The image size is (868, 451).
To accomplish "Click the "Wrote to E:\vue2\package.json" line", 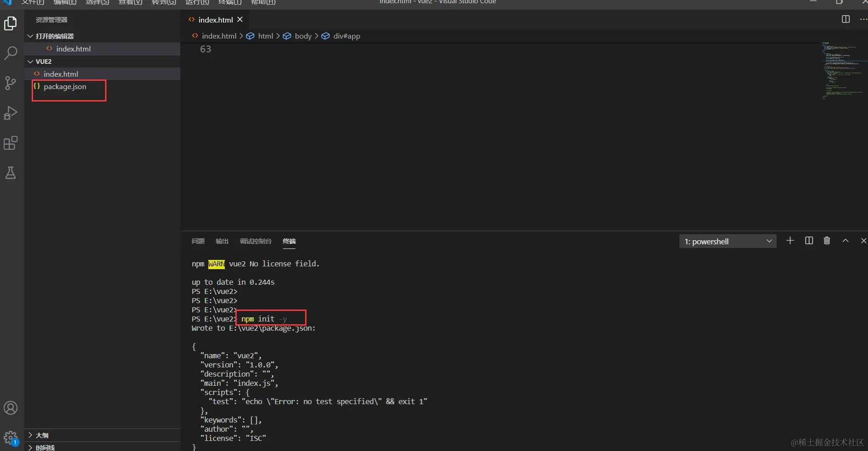I will (254, 328).
